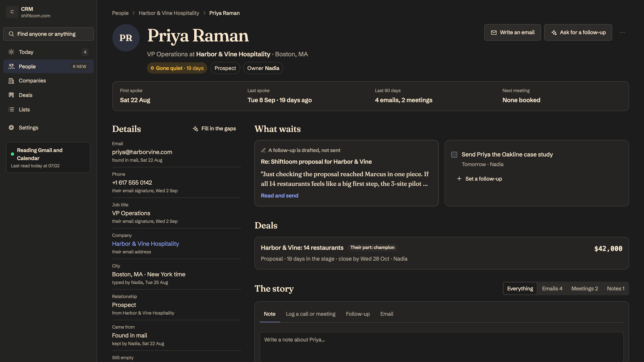The image size is (644, 362).
Task: Click the Re: Shiftloom proposal subject line
Action: [316, 162]
